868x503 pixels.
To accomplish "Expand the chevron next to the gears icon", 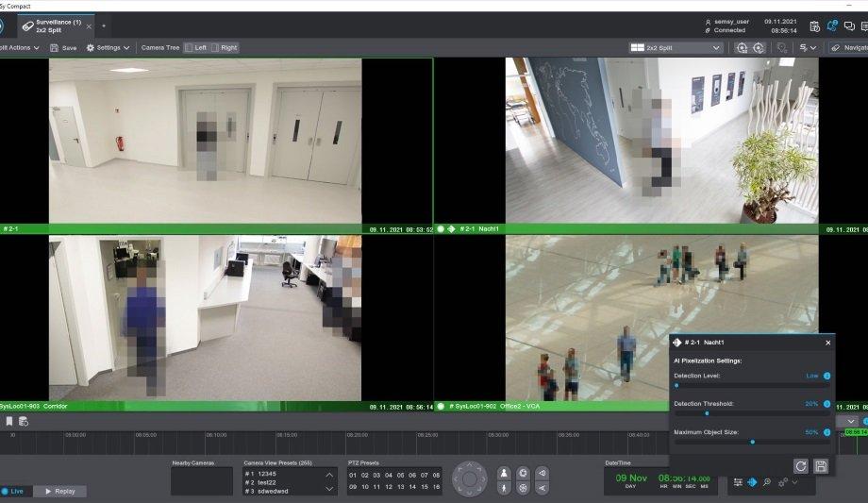I will coord(794,482).
